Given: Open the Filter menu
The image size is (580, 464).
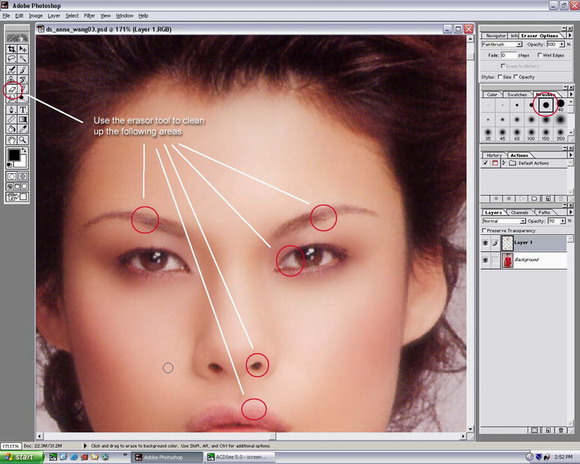Looking at the screenshot, I should (89, 16).
